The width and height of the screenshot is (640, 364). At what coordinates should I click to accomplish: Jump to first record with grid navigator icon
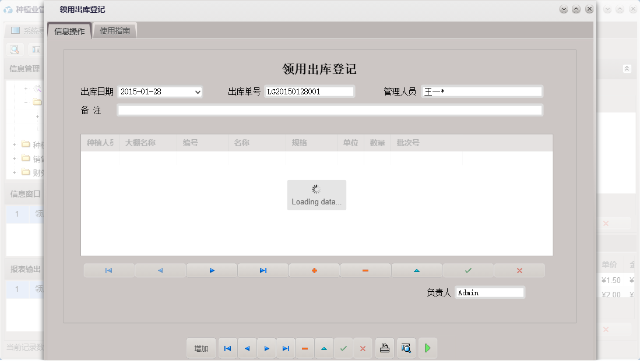click(x=108, y=270)
